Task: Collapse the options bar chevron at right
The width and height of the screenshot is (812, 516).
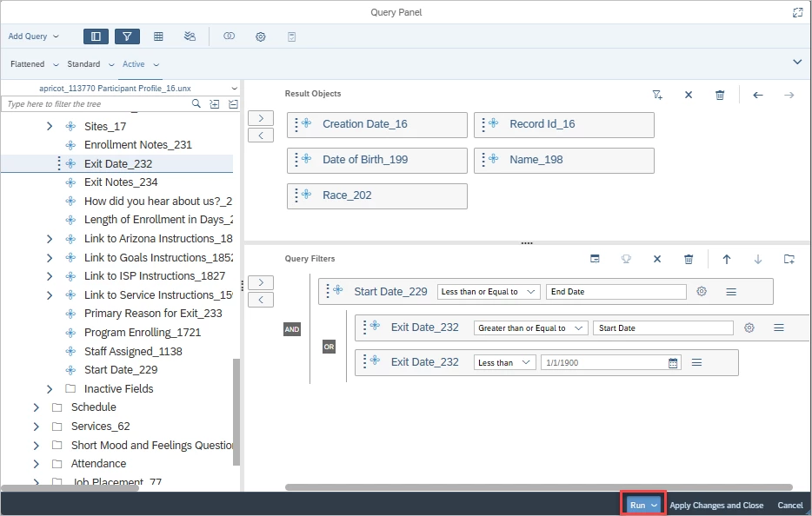Action: 797,62
